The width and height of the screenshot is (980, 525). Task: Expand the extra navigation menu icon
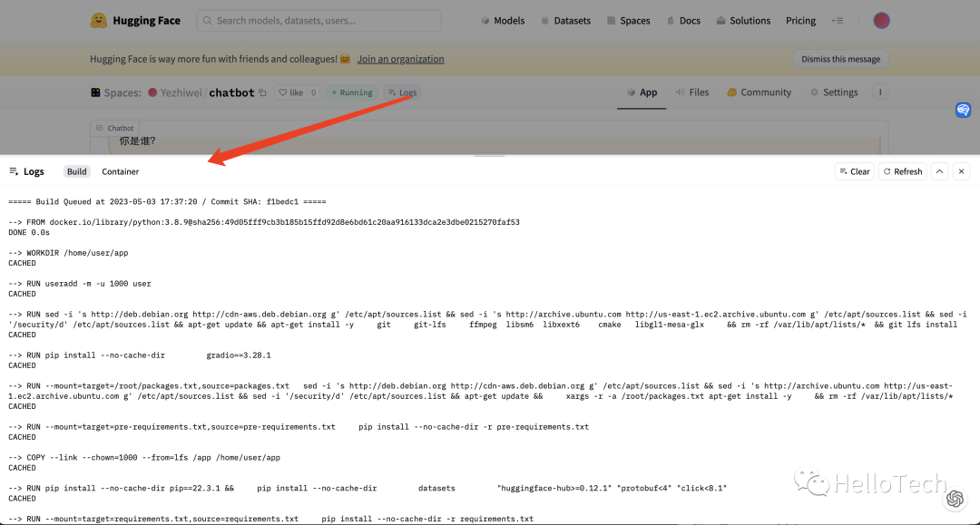[x=838, y=21]
